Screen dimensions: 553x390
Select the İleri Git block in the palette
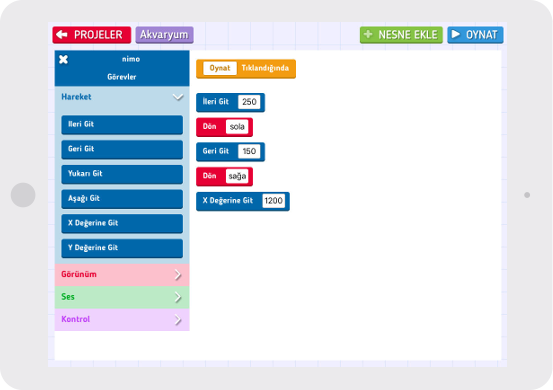point(122,124)
